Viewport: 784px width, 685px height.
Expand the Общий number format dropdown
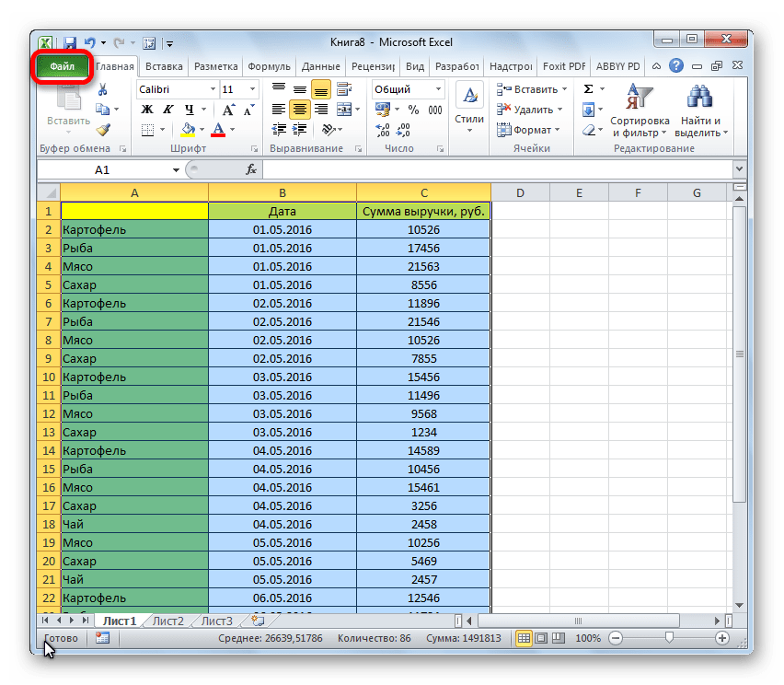tap(437, 89)
